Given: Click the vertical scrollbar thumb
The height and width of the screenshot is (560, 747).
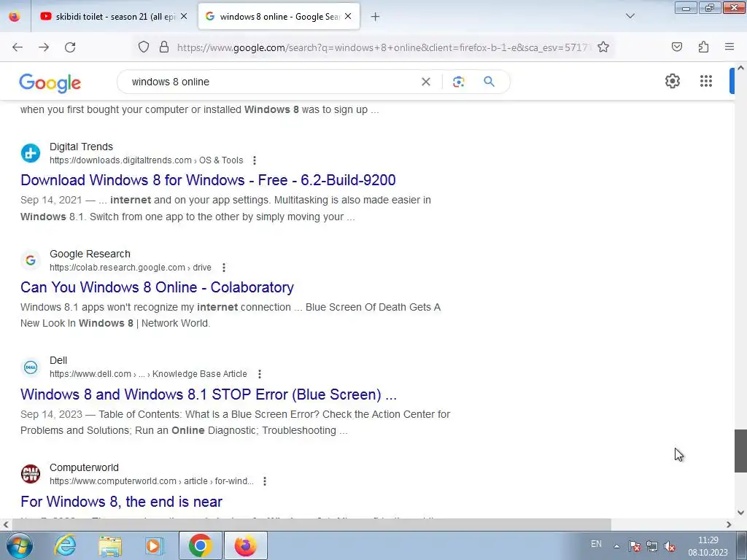Looking at the screenshot, I should point(740,451).
